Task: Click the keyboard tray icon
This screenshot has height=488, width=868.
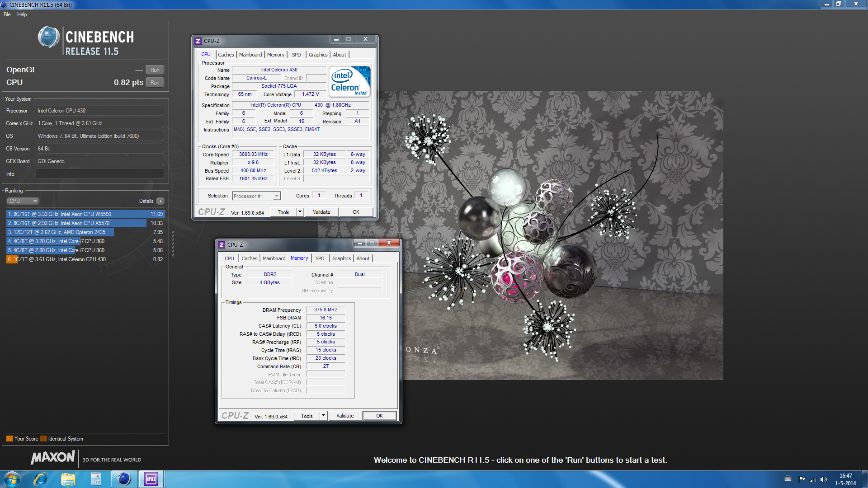Action: coord(788,479)
